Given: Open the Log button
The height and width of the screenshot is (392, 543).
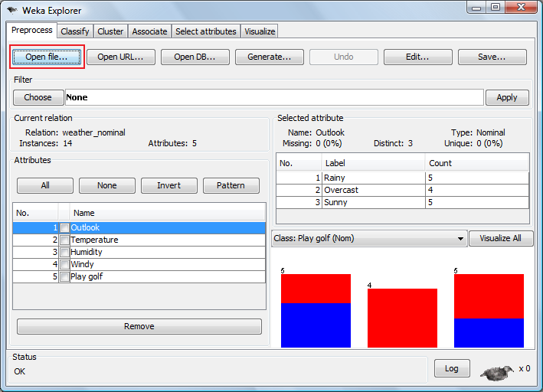Looking at the screenshot, I should point(452,368).
